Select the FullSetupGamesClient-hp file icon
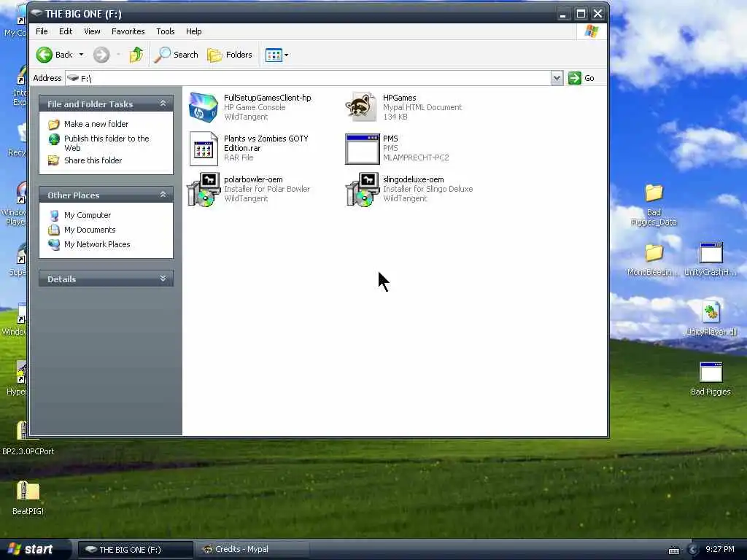The width and height of the screenshot is (747, 560). click(204, 107)
